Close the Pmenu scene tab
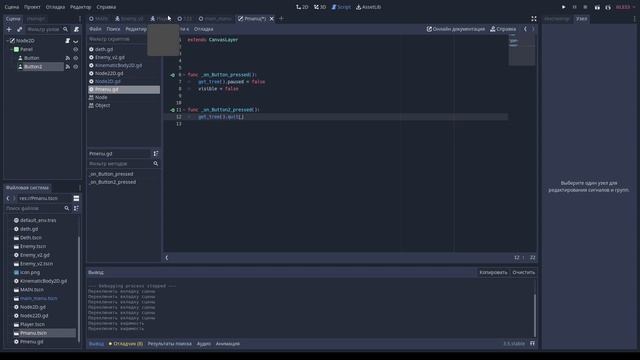The width and height of the screenshot is (640, 360). [271, 19]
